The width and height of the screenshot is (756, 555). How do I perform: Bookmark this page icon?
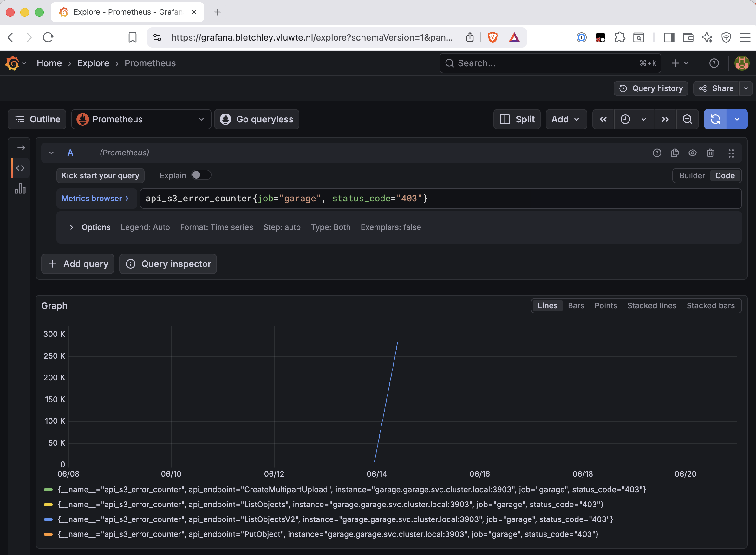pos(133,37)
